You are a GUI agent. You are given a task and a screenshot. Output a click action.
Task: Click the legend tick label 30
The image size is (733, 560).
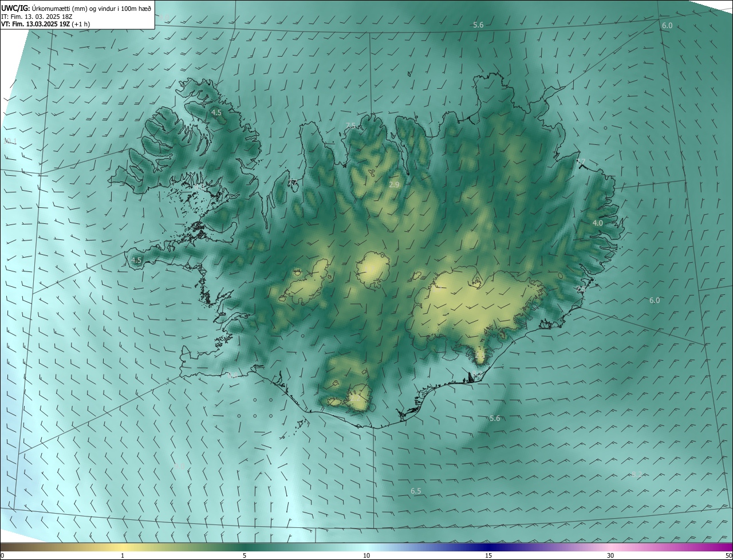coord(610,556)
